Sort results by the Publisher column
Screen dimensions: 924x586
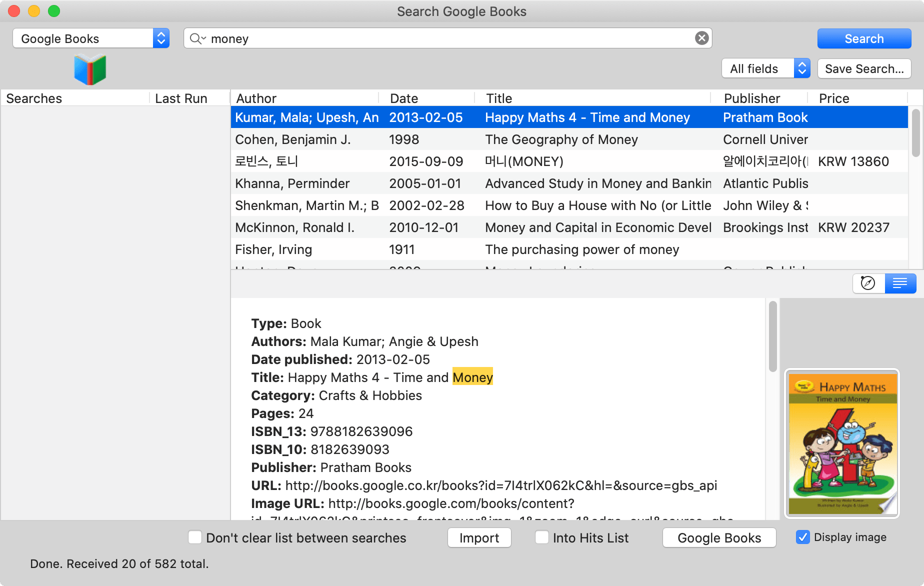[x=759, y=98]
